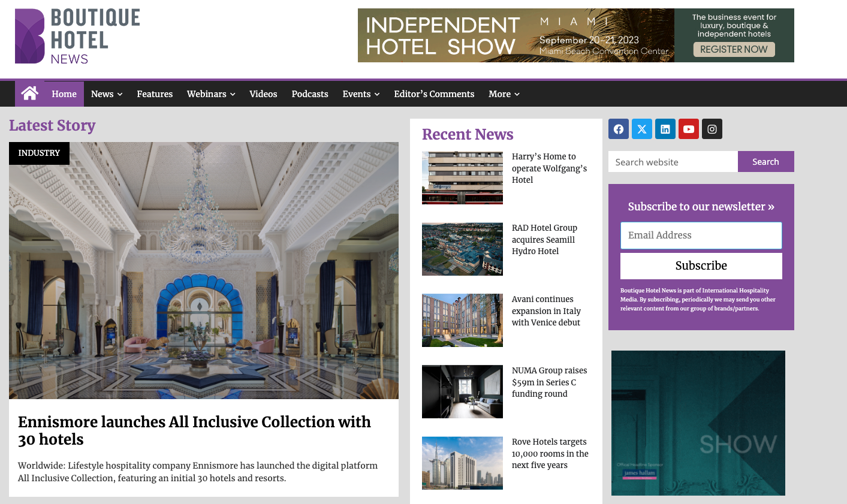This screenshot has height=504, width=847.
Task: Open Avani Venice debut article link
Action: [546, 311]
